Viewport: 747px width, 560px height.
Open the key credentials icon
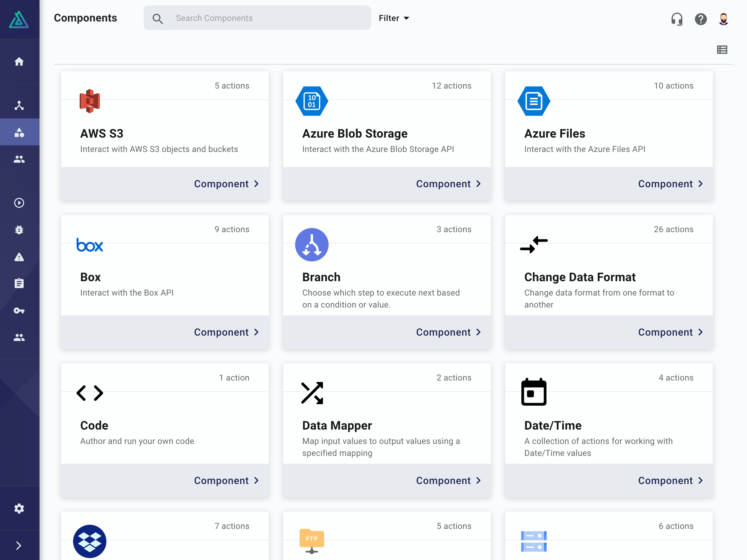click(19, 311)
